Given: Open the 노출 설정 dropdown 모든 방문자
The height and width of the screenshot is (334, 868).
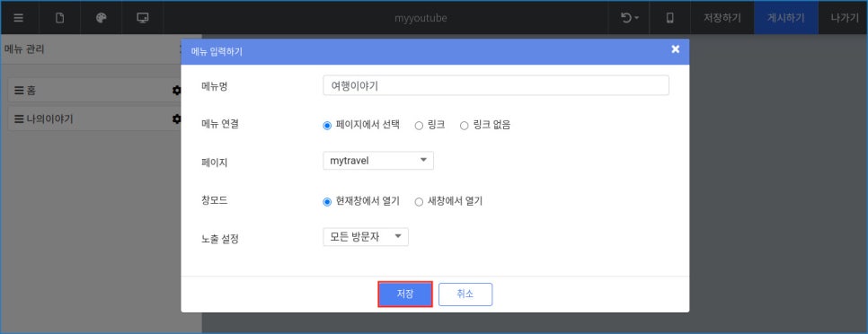Looking at the screenshot, I should coord(366,237).
